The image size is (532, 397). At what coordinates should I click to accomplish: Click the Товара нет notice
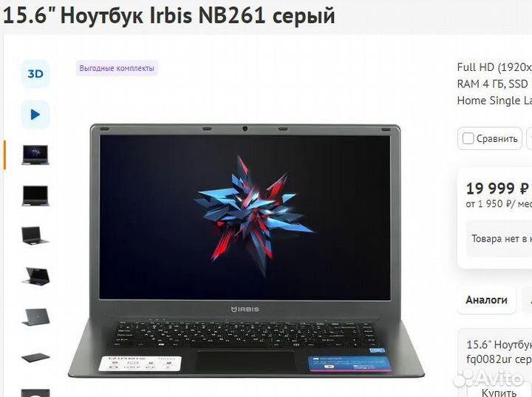[x=502, y=239]
